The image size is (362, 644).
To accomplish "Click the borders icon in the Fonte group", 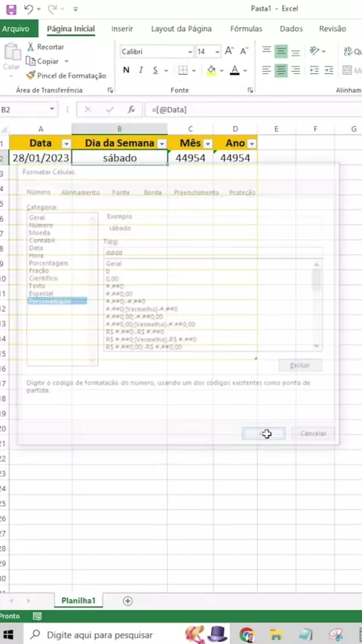I will pyautogui.click(x=183, y=70).
